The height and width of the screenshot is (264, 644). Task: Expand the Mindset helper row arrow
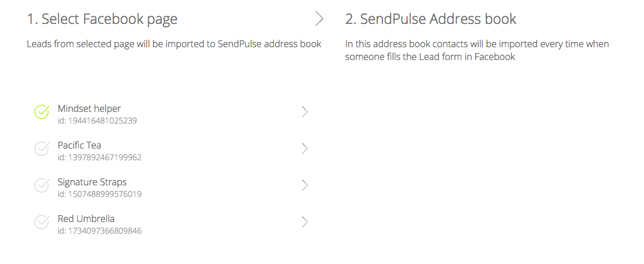304,112
